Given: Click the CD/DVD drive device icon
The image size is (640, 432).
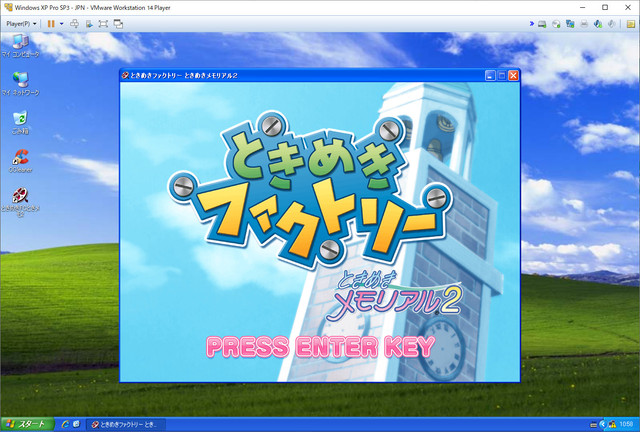Looking at the screenshot, I should 556,24.
